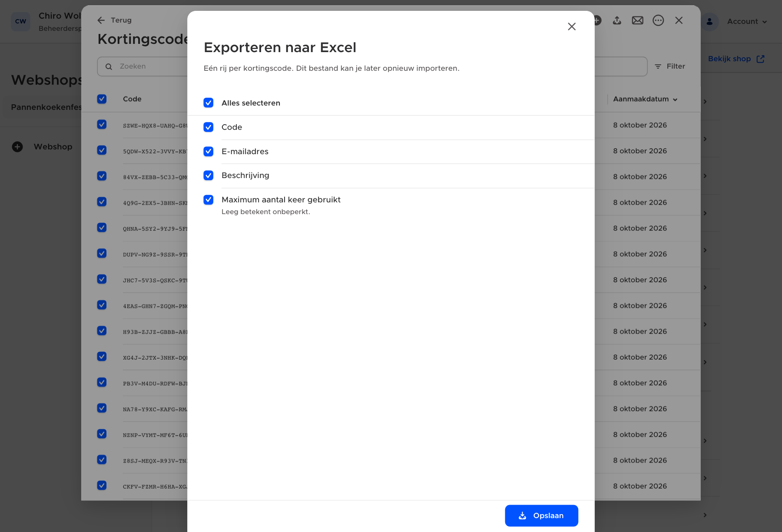Toggle the Alles selecteren checkbox
This screenshot has width=782, height=532.
tap(209, 103)
